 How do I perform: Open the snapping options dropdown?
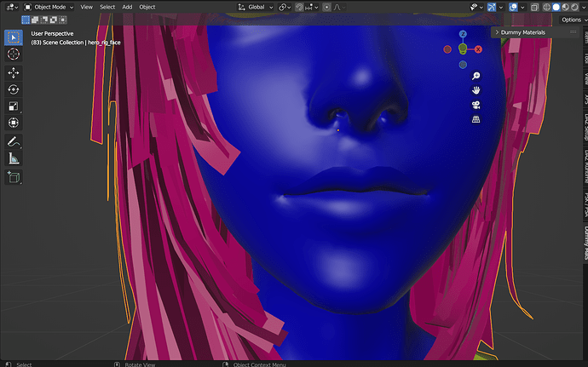click(x=312, y=7)
